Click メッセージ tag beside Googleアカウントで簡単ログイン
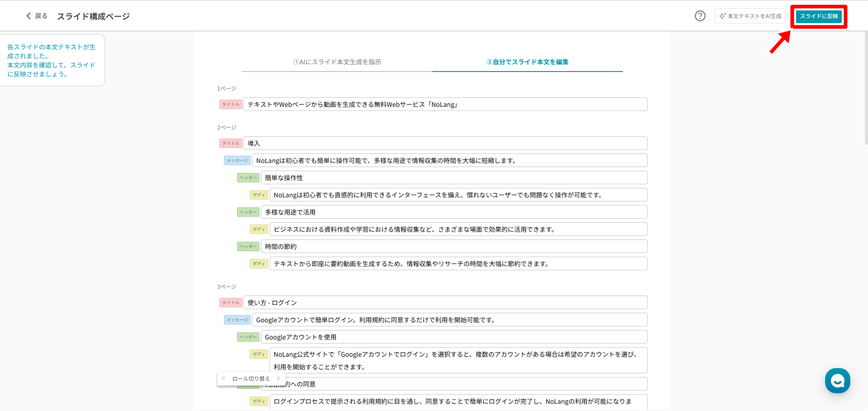Image resolution: width=868 pixels, height=411 pixels. [x=237, y=320]
